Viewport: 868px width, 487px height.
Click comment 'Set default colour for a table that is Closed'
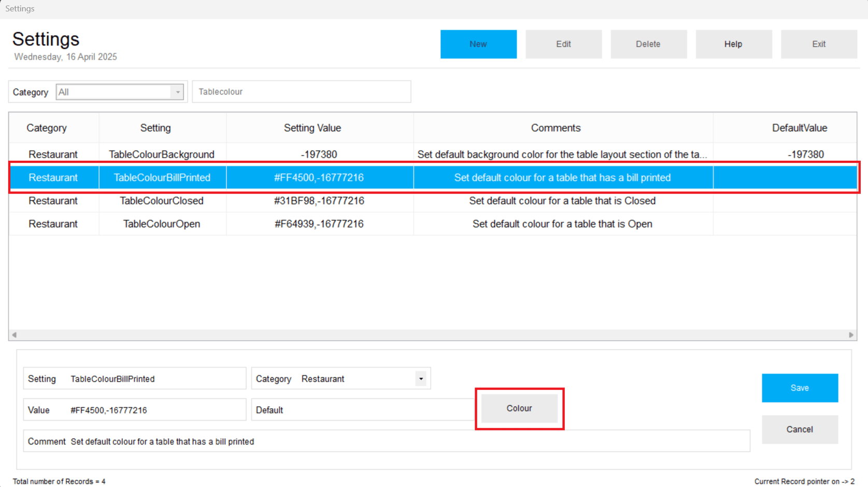562,201
